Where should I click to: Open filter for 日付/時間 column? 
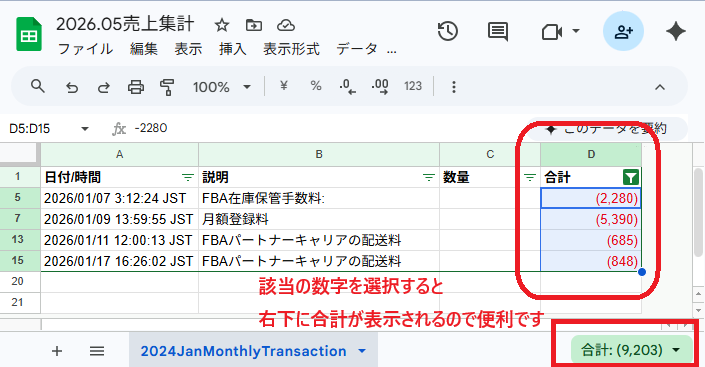(187, 178)
